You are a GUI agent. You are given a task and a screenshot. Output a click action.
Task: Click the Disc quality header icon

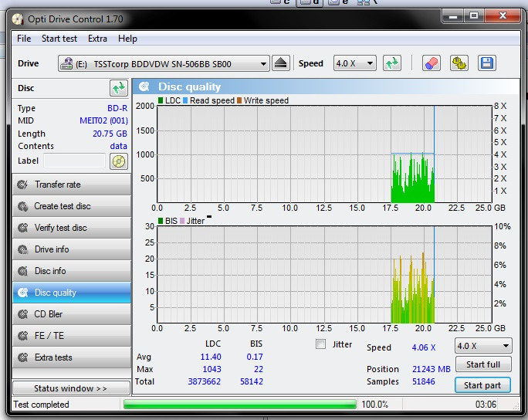144,87
